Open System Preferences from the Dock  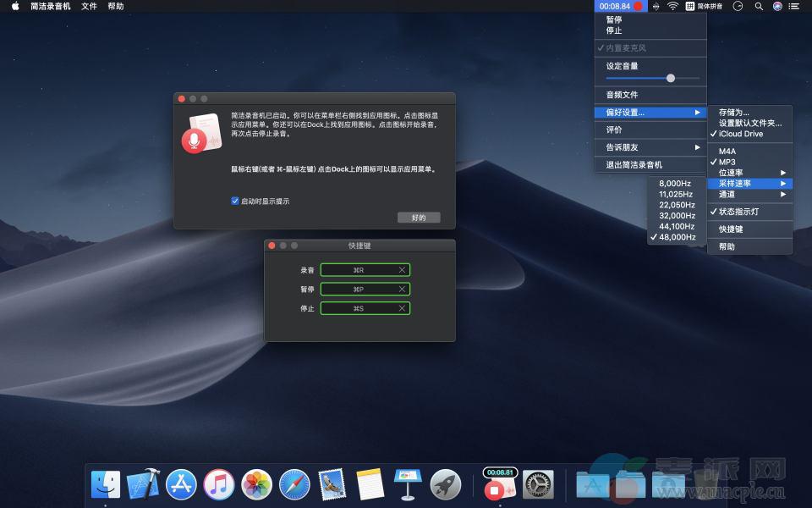538,485
